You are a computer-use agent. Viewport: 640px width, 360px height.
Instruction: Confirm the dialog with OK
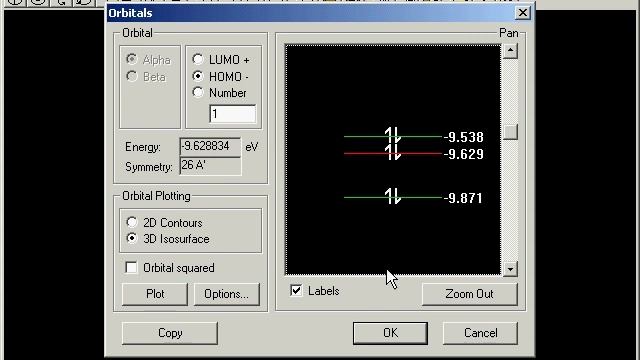(390, 333)
